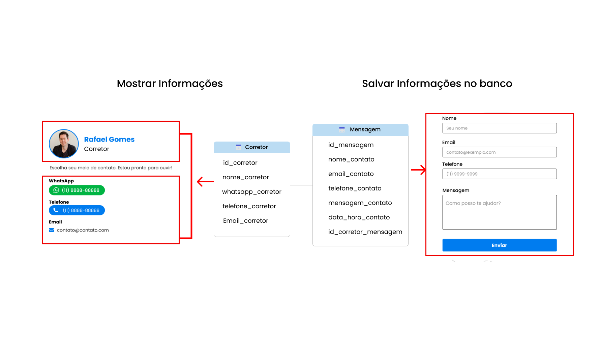Select the Mensagem table header
Screen dimensions: 600x364
360,130
